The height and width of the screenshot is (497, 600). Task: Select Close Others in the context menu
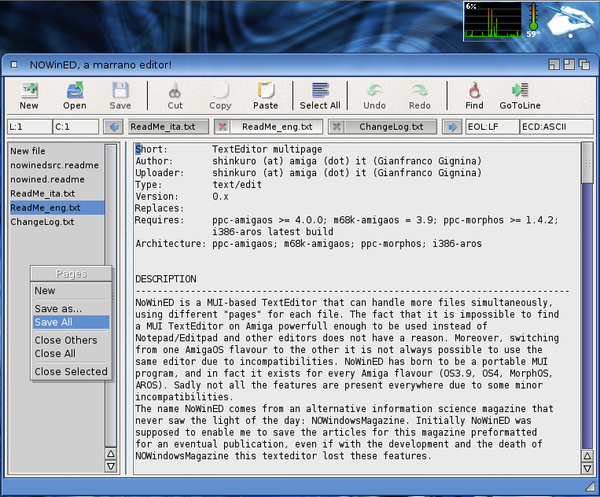click(66, 340)
